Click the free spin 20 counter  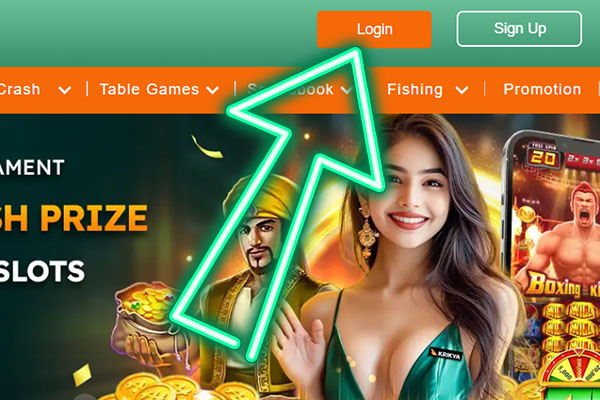click(543, 156)
